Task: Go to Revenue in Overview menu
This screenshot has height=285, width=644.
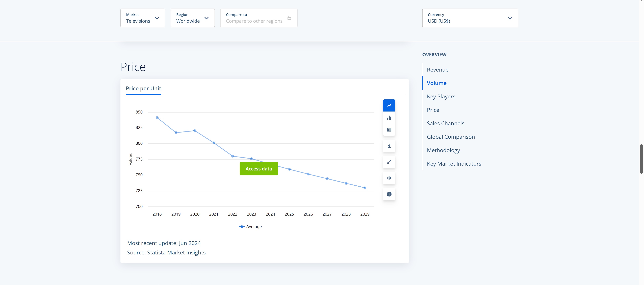Action: 437,70
